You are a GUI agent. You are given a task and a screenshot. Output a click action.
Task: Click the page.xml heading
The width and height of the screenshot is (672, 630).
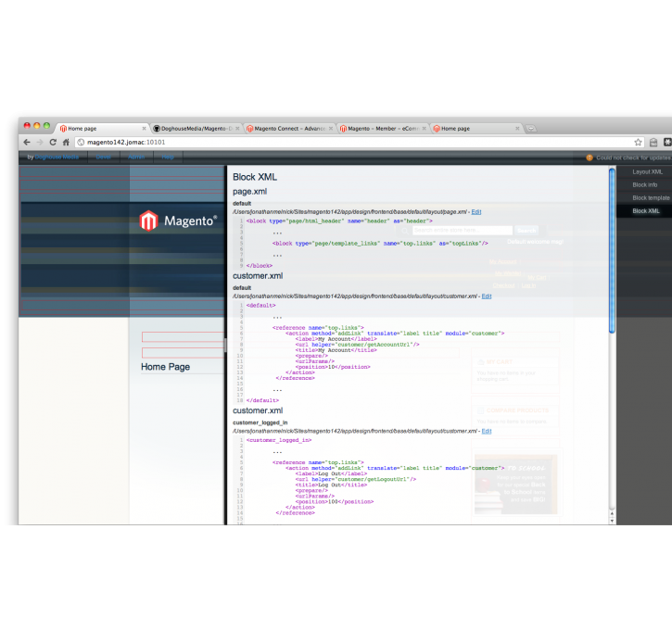coord(249,192)
